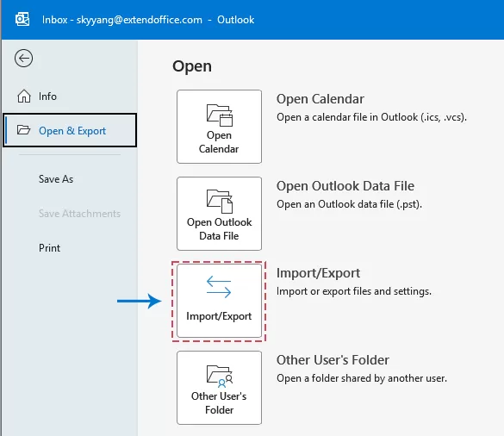Image resolution: width=504 pixels, height=436 pixels.
Task: Click the back arrow circle icon
Action: pyautogui.click(x=23, y=59)
